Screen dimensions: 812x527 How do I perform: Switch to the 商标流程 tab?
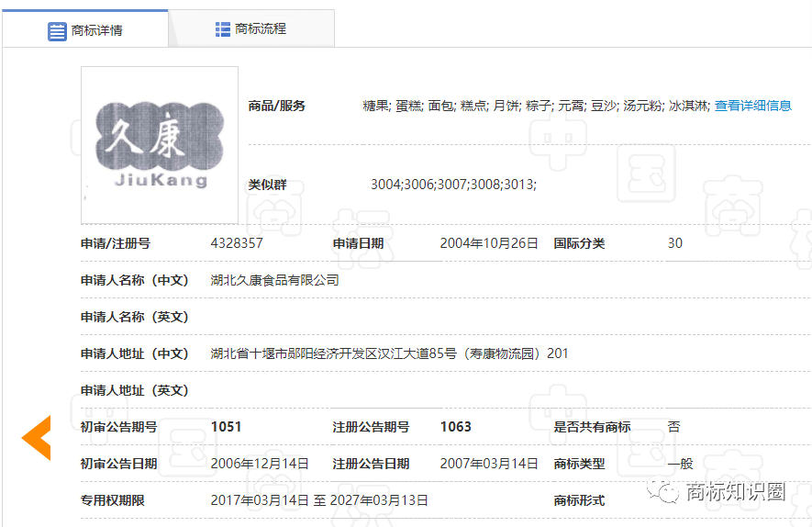point(251,28)
